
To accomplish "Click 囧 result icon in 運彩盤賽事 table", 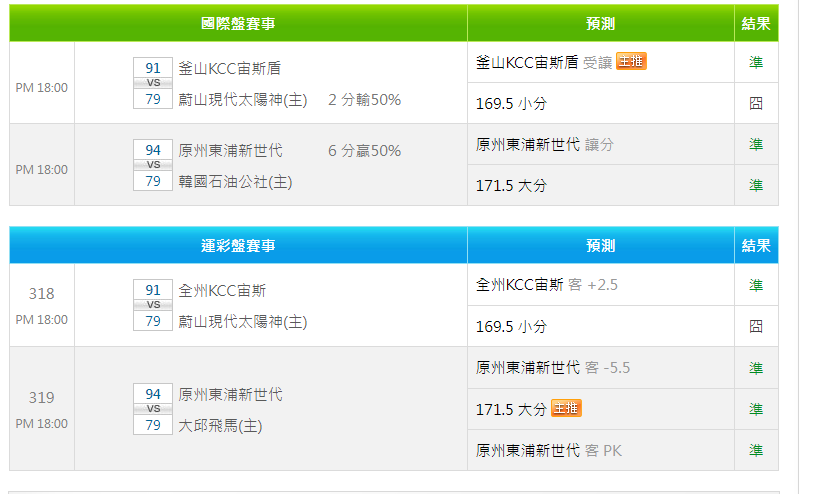I will tap(756, 326).
